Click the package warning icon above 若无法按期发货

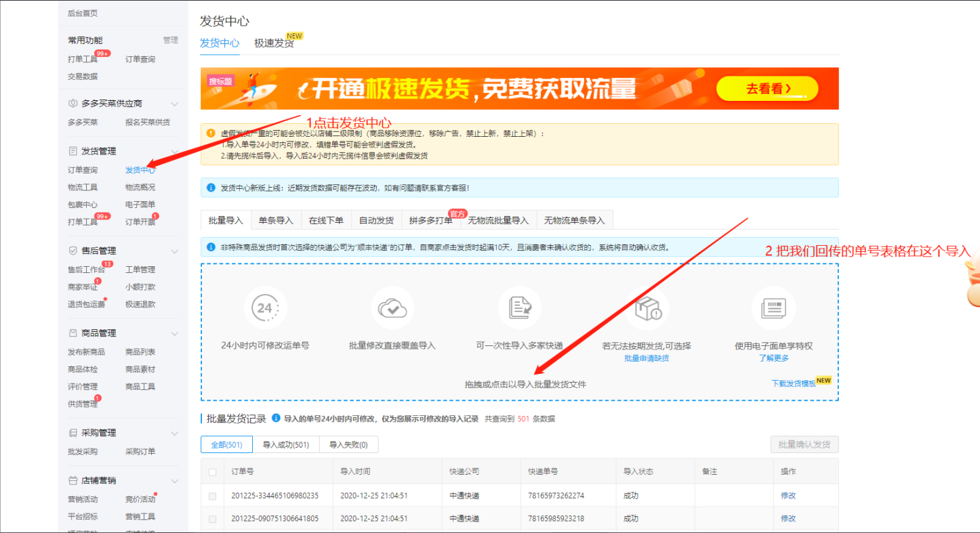point(647,309)
